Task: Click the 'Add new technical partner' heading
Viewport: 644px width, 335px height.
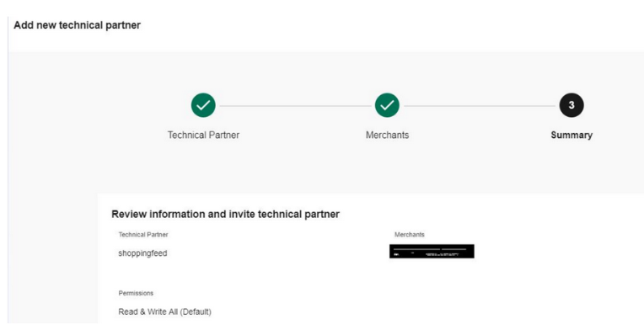Action: click(x=78, y=25)
